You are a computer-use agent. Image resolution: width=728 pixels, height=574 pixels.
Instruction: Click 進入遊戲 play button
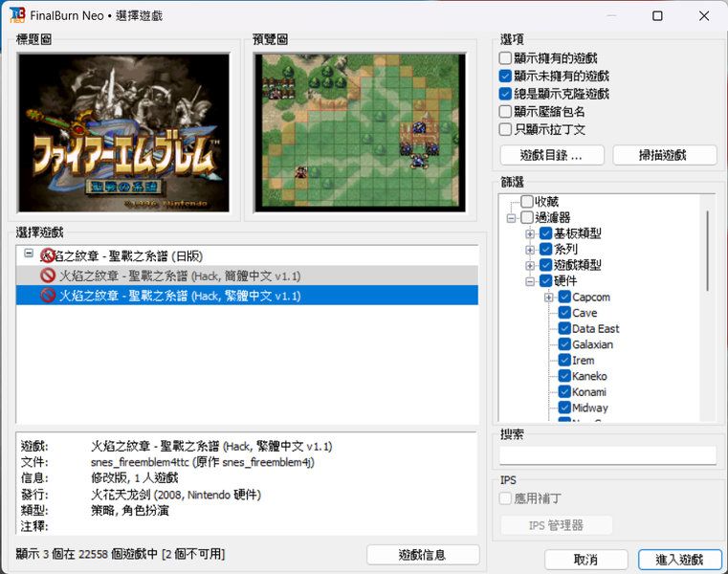click(x=680, y=559)
